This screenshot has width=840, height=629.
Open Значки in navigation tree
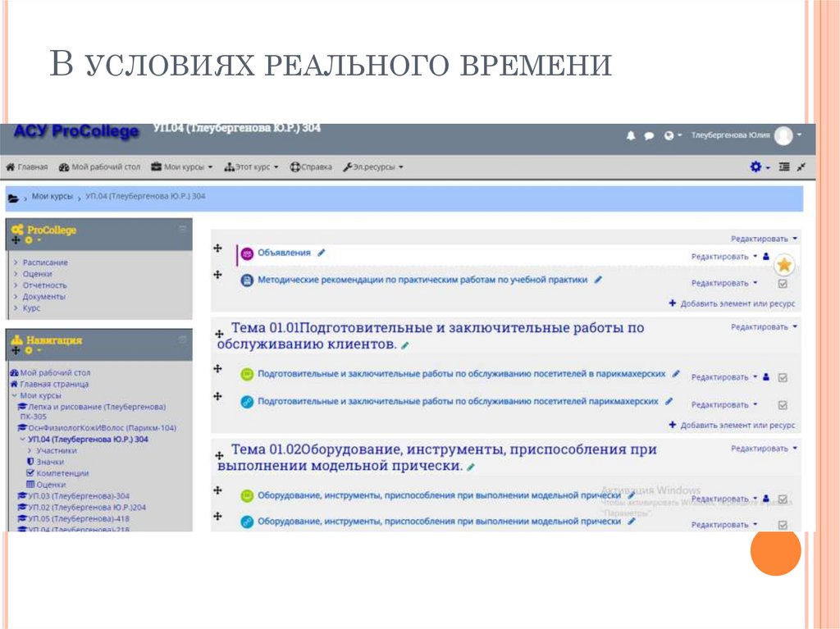(46, 462)
